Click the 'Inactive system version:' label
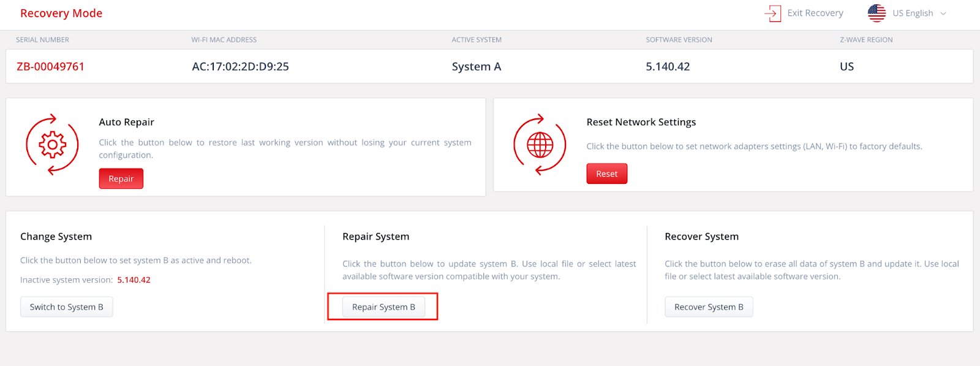Screen dimensions: 980x366 tap(66, 280)
